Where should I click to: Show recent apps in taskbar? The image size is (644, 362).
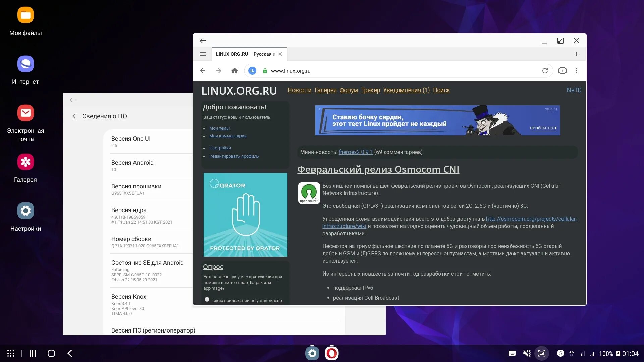click(x=33, y=353)
